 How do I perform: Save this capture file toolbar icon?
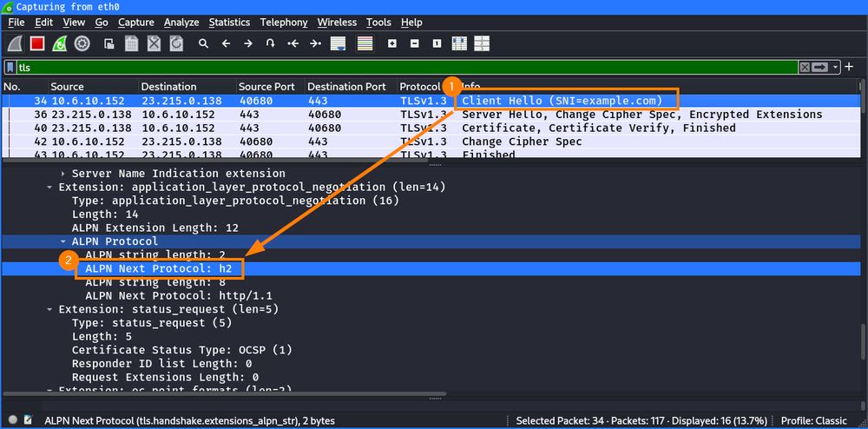[131, 43]
